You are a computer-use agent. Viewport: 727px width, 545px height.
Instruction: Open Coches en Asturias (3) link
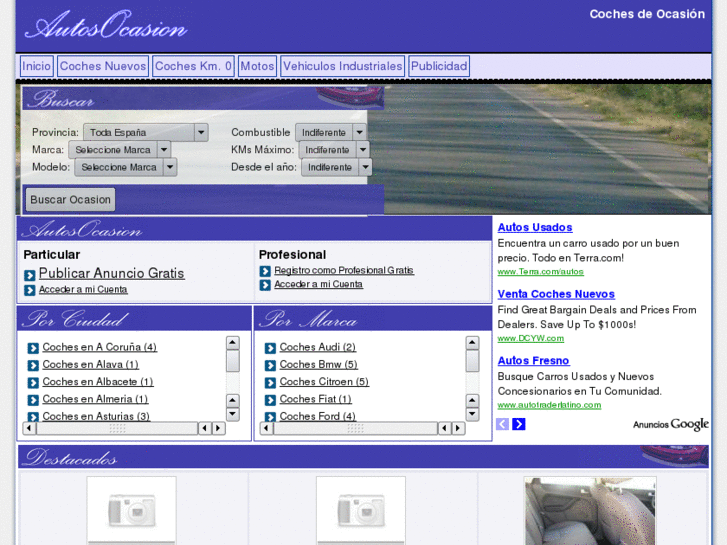coord(96,416)
